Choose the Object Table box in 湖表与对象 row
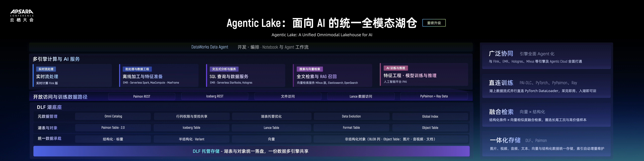Screen dimensions: 644x161 430,128
